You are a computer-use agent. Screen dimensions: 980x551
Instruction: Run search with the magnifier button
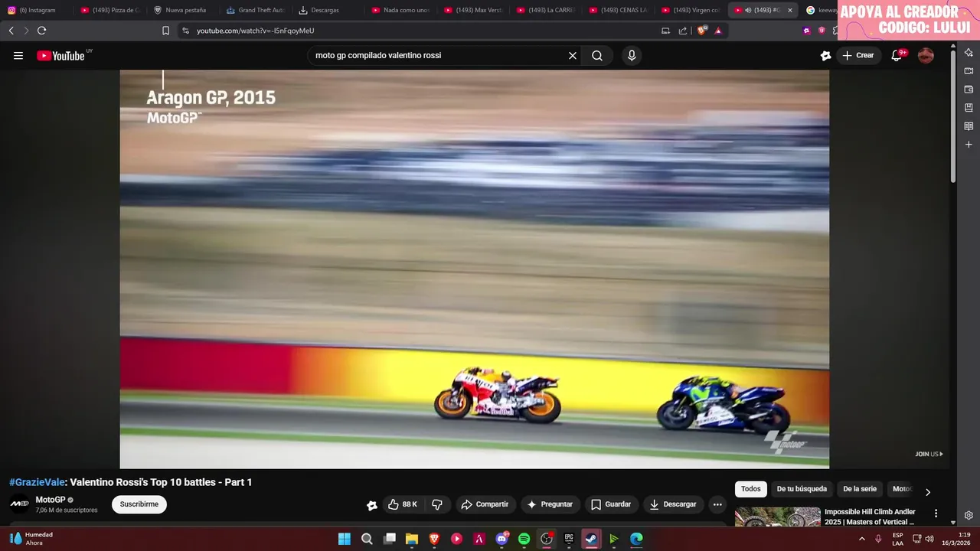(597, 55)
